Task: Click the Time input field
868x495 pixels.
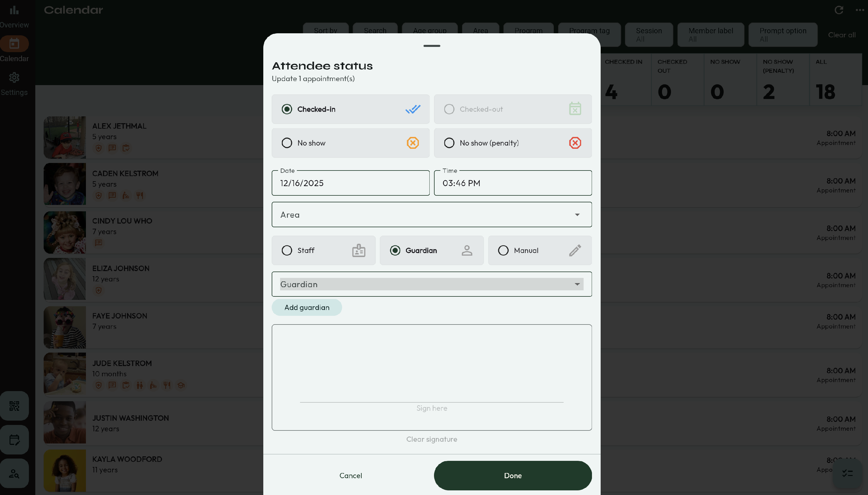Action: pos(512,183)
